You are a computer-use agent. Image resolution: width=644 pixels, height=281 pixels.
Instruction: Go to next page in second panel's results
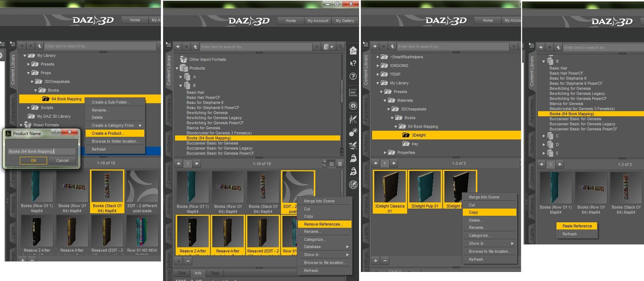[x=197, y=164]
